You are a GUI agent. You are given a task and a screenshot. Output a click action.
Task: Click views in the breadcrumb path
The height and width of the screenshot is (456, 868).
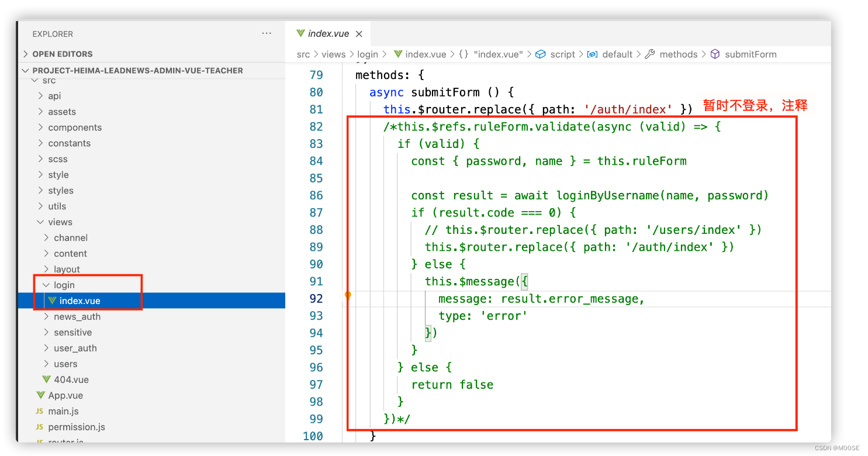point(333,54)
